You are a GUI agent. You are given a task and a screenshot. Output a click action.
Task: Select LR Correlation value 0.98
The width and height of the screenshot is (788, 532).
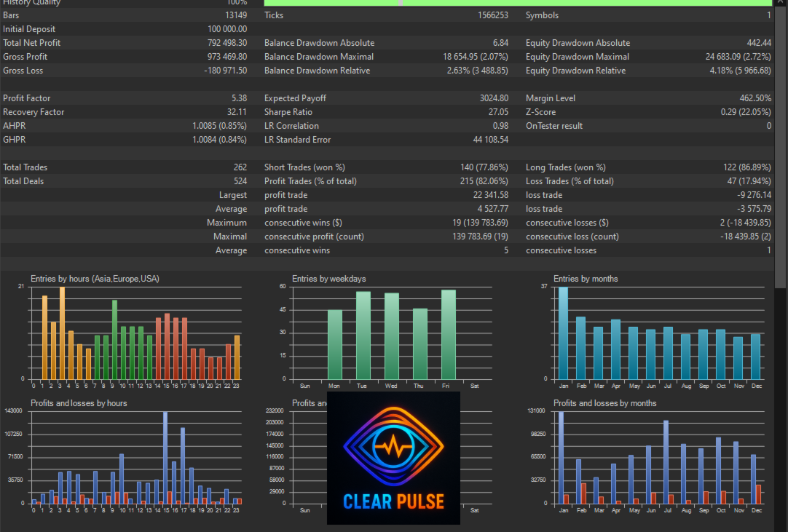500,126
